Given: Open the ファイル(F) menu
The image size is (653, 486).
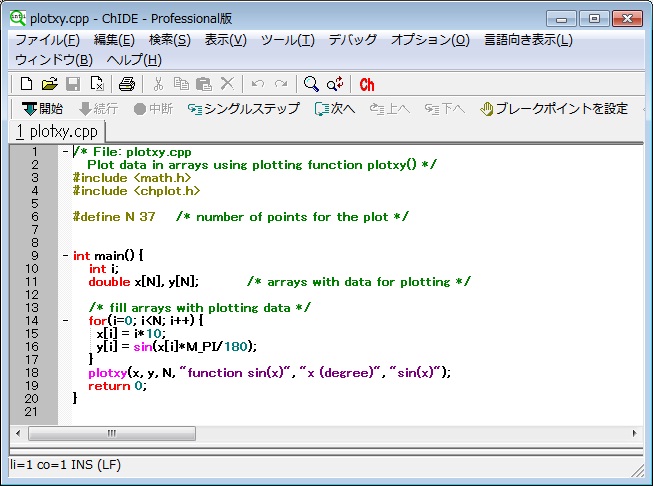Looking at the screenshot, I should [47, 40].
